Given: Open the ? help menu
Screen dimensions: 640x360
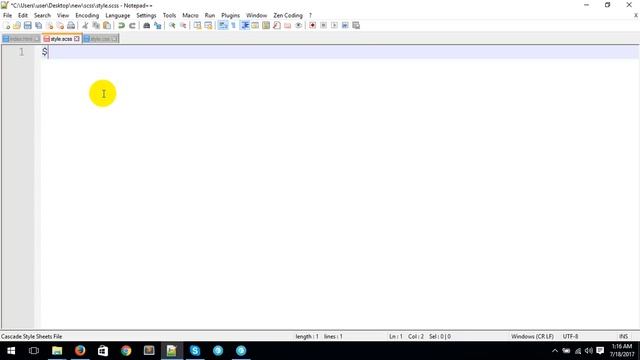Looking at the screenshot, I should point(310,16).
